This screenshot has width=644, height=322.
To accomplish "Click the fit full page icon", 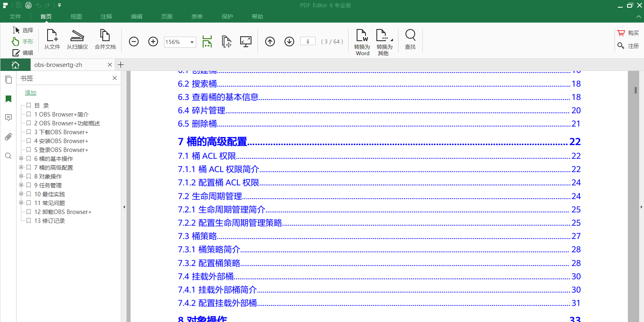I will (226, 42).
